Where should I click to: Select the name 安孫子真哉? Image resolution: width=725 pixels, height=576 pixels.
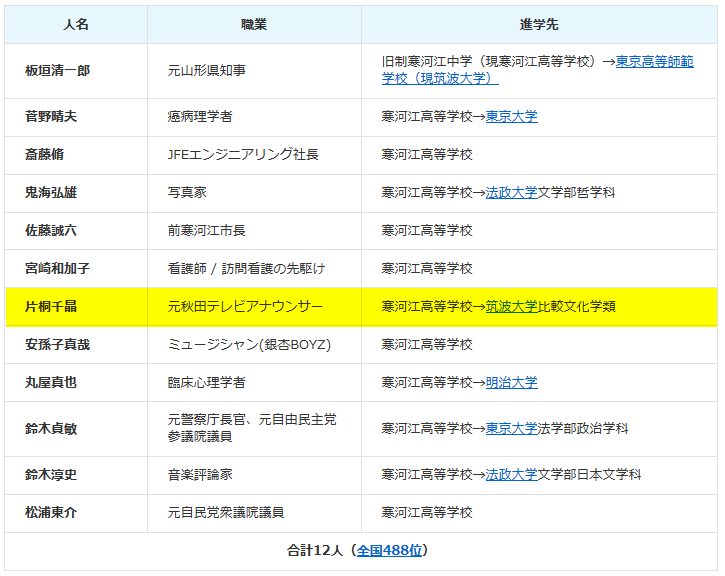pyautogui.click(x=57, y=344)
